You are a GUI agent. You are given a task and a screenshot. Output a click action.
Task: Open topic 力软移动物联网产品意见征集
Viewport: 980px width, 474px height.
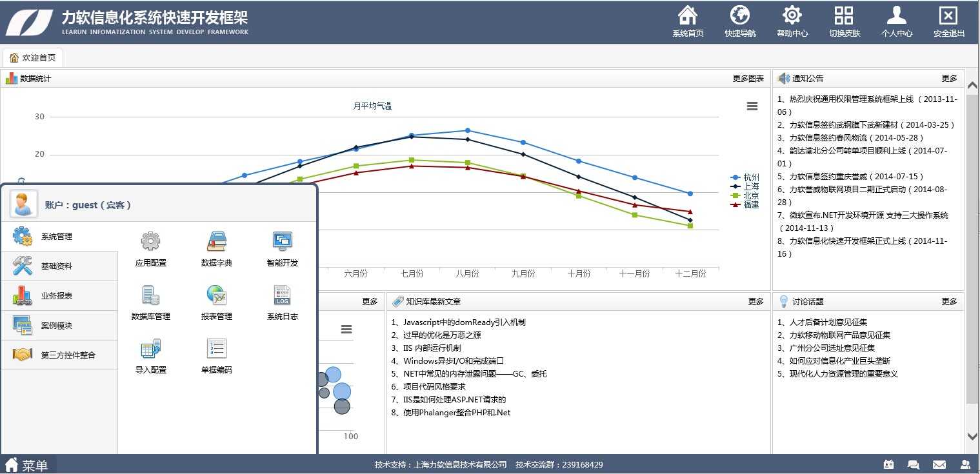click(834, 335)
